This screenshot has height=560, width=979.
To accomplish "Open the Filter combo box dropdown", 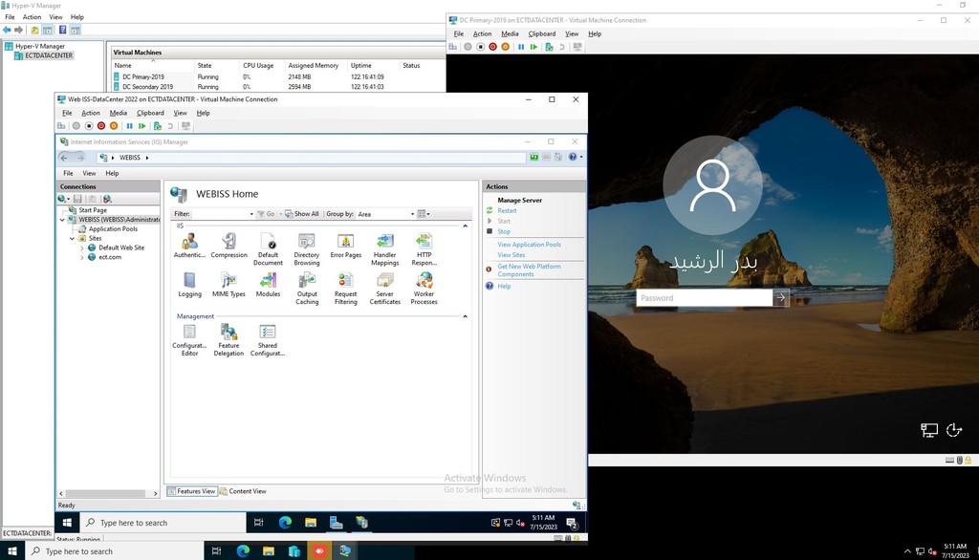I will [251, 214].
